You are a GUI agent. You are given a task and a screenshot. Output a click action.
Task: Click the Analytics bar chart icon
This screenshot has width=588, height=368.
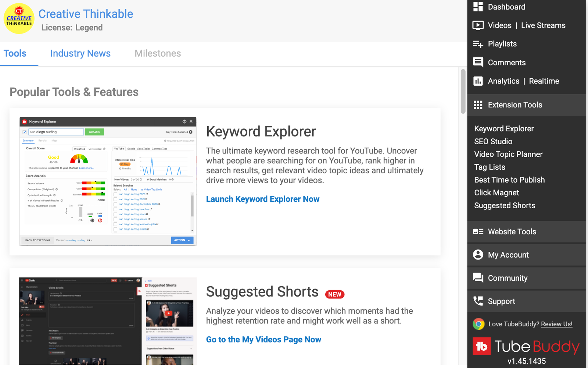(x=478, y=81)
